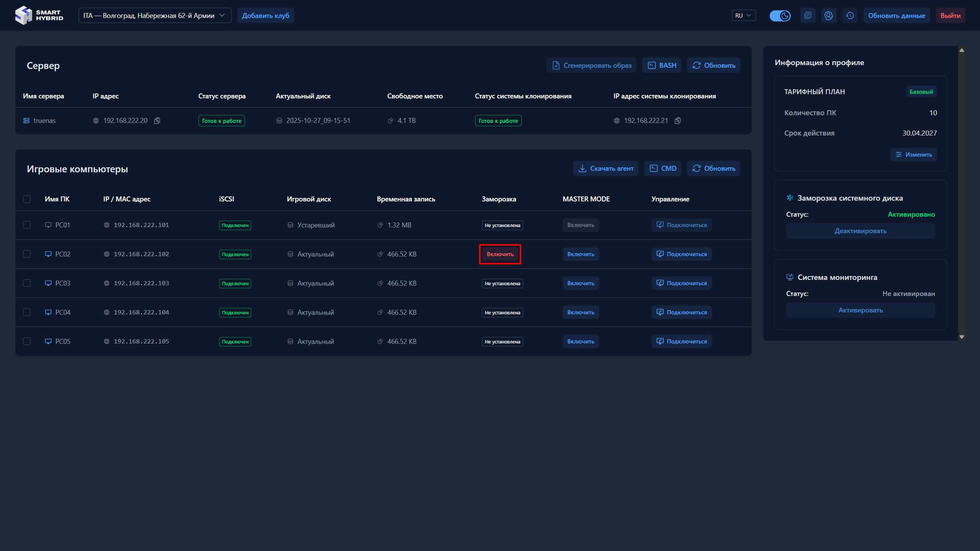Screen dimensions: 980x551
Task: Click the BASH terminal button
Action: pos(662,65)
